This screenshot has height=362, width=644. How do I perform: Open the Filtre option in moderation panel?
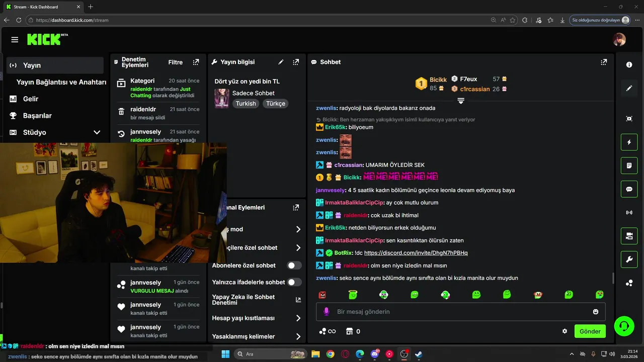coord(176,62)
